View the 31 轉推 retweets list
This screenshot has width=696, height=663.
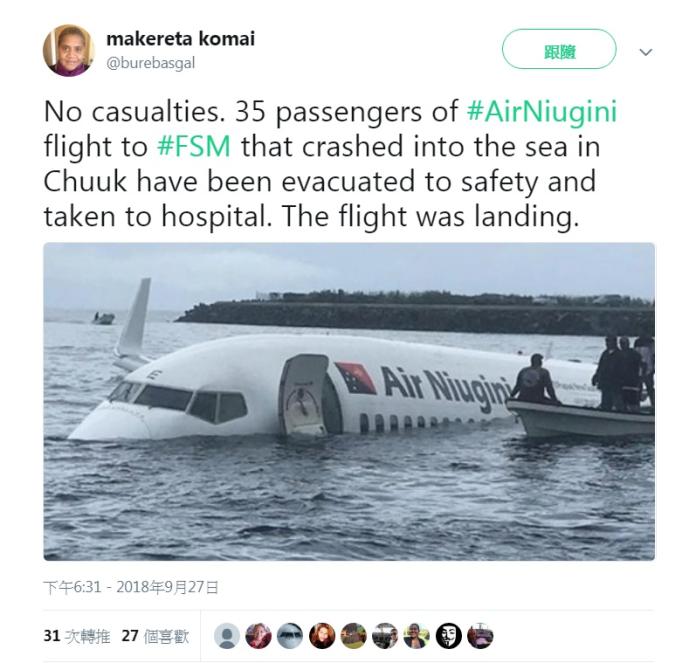[x=75, y=635]
